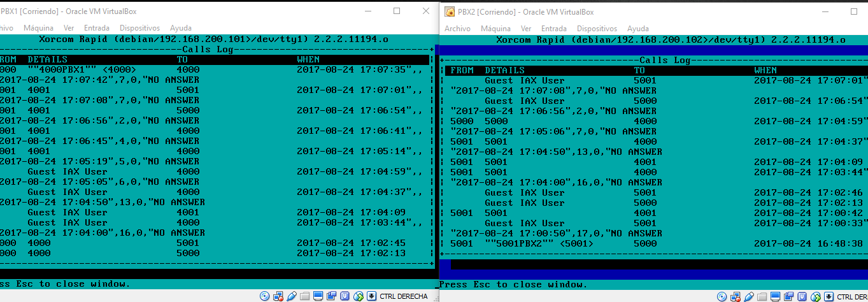Open Entrada menu in PBX2 window

point(554,29)
